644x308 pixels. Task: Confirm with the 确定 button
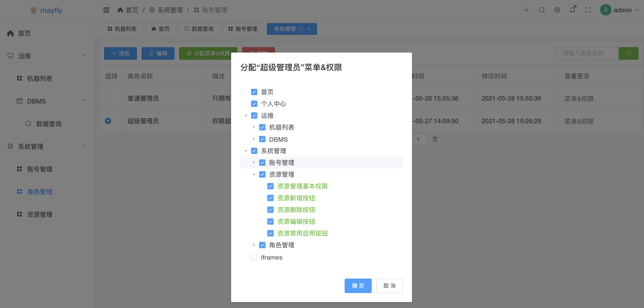click(x=358, y=285)
